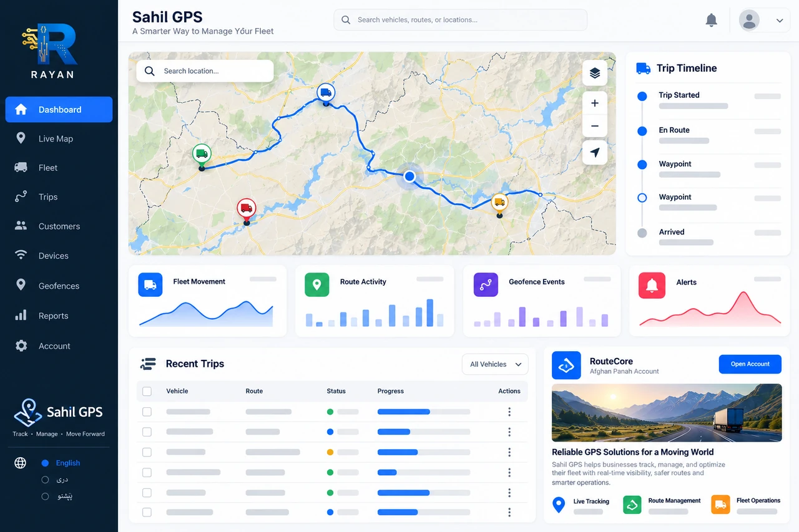
Task: Open the map layers control
Action: tap(594, 73)
